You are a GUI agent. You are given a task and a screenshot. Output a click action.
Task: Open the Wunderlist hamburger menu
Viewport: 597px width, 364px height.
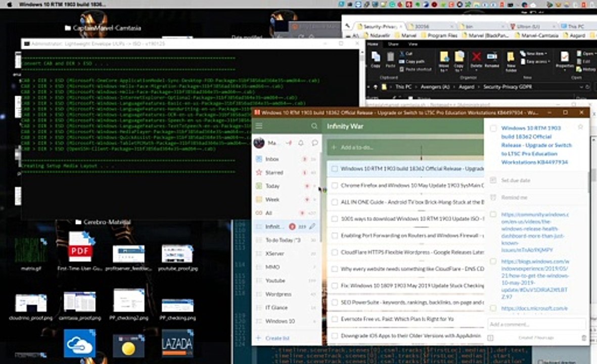(259, 126)
